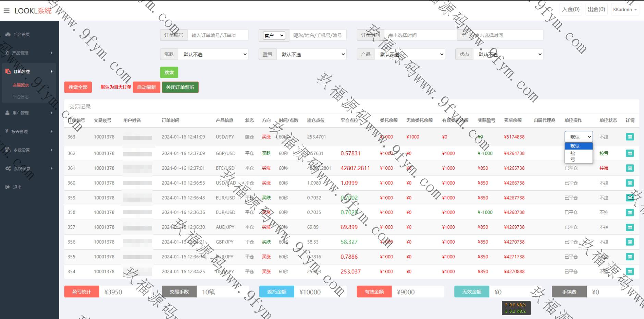Click the hamburger menu icon beside the LOOKL logo
Image resolution: width=644 pixels, height=319 pixels.
point(7,11)
